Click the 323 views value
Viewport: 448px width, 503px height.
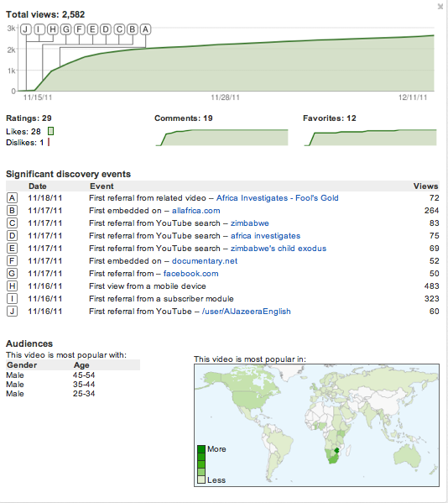click(x=432, y=299)
